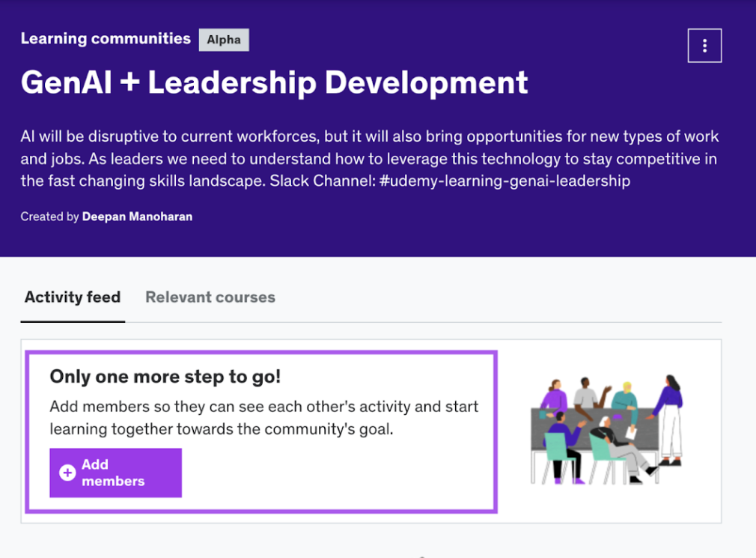Click the standing presenter in illustration
Image resolution: width=756 pixels, height=558 pixels.
click(669, 419)
